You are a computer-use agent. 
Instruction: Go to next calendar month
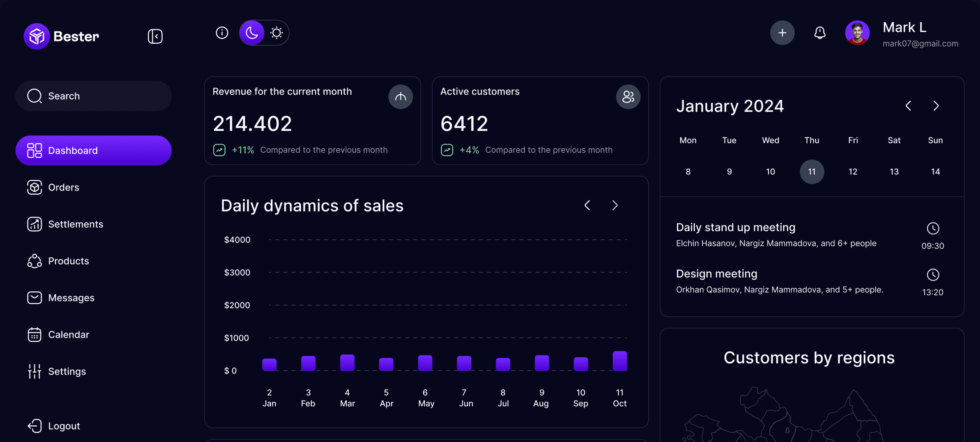click(x=936, y=106)
